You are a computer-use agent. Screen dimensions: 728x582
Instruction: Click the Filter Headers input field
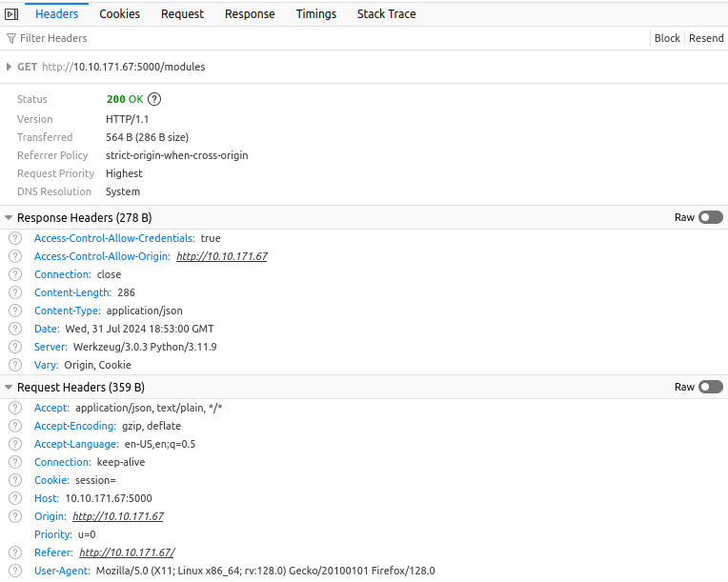(x=286, y=38)
